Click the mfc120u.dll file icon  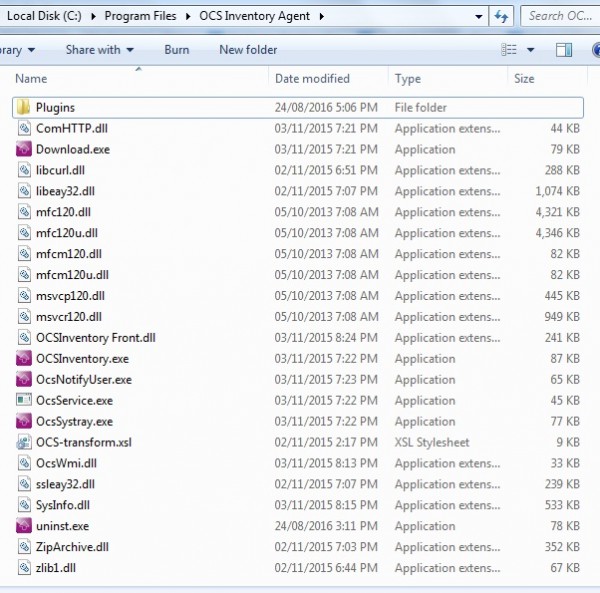click(x=24, y=233)
